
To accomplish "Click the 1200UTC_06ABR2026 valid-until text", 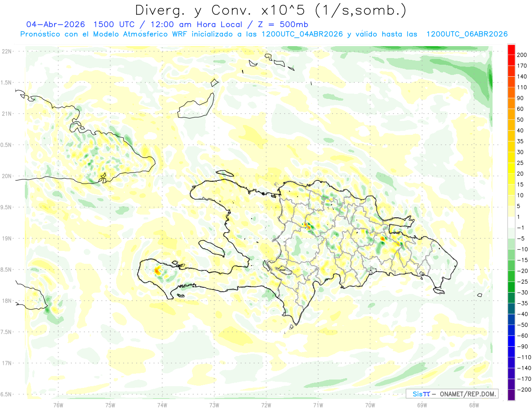I will 467,34.
